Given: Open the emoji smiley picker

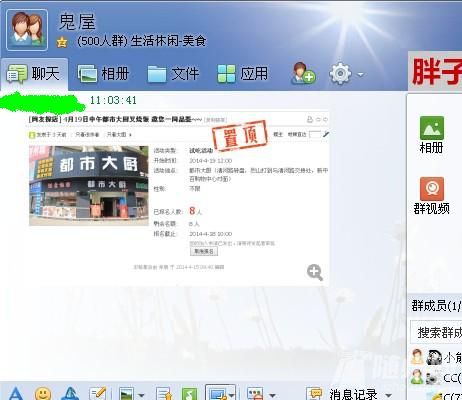Looking at the screenshot, I should tap(43, 394).
